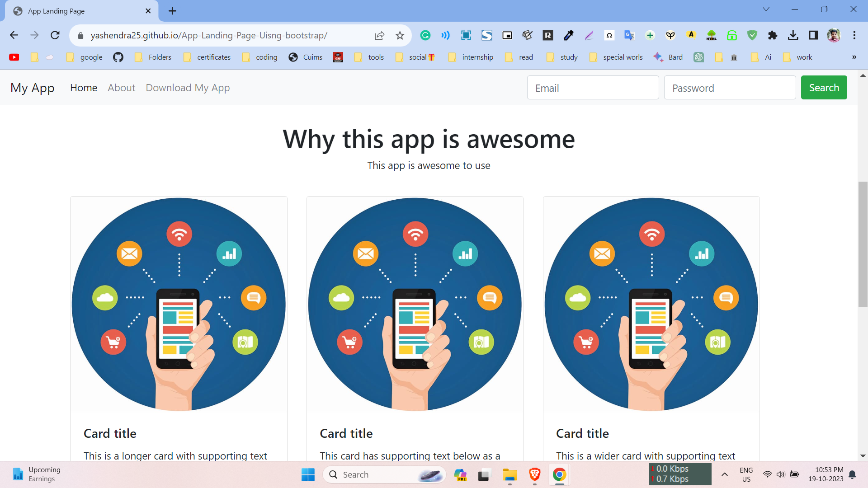Image resolution: width=868 pixels, height=488 pixels.
Task: Select the About navigation item
Action: pyautogui.click(x=121, y=87)
